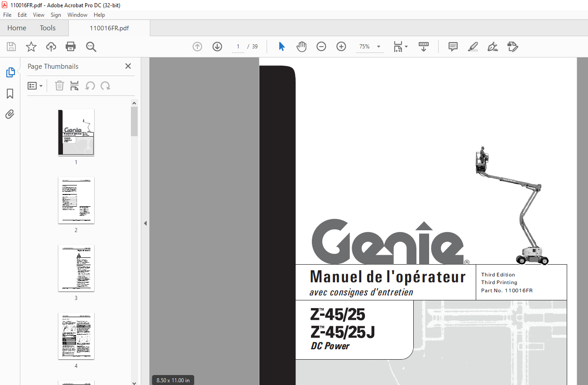Screen dimensions: 588x385
Task: Open the View menu
Action: [x=38, y=15]
